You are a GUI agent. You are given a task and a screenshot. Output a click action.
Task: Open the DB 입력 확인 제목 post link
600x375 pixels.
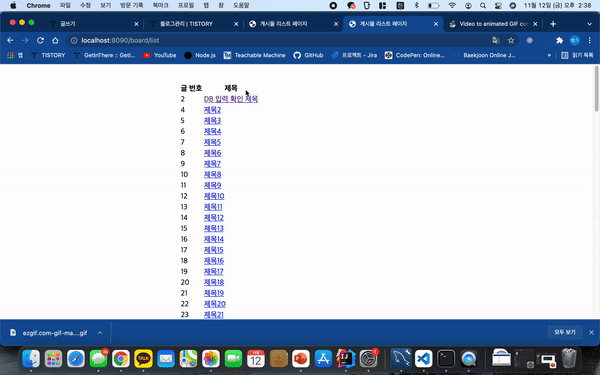pyautogui.click(x=231, y=99)
